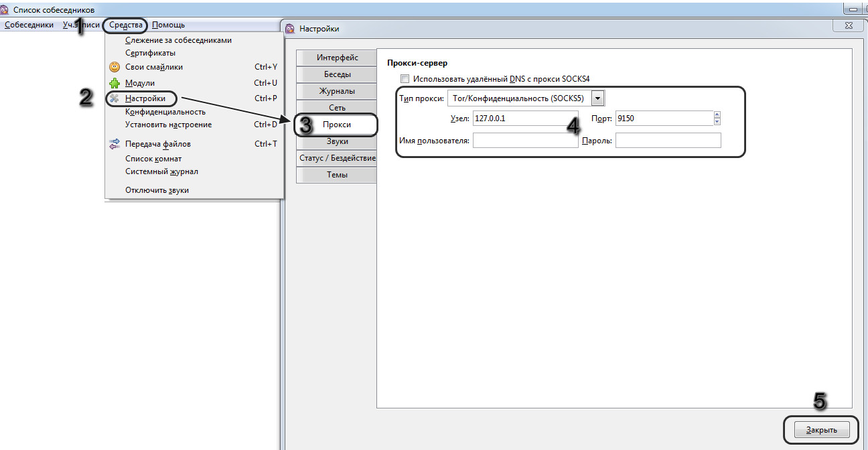The image size is (868, 450).
Task: Open the Статус / Бездействие tab
Action: point(337,158)
